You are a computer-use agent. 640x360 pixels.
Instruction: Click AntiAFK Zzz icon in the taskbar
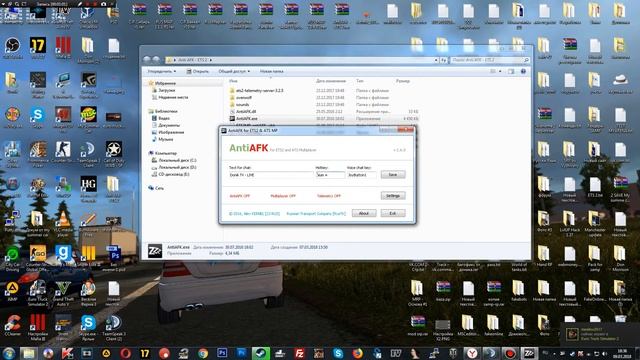tap(529, 353)
